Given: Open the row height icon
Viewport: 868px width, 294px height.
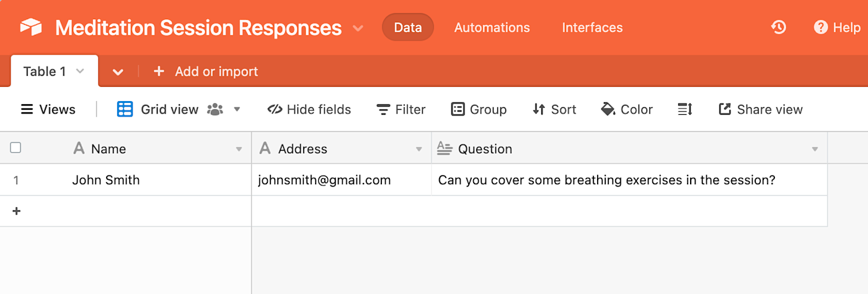Looking at the screenshot, I should point(685,109).
